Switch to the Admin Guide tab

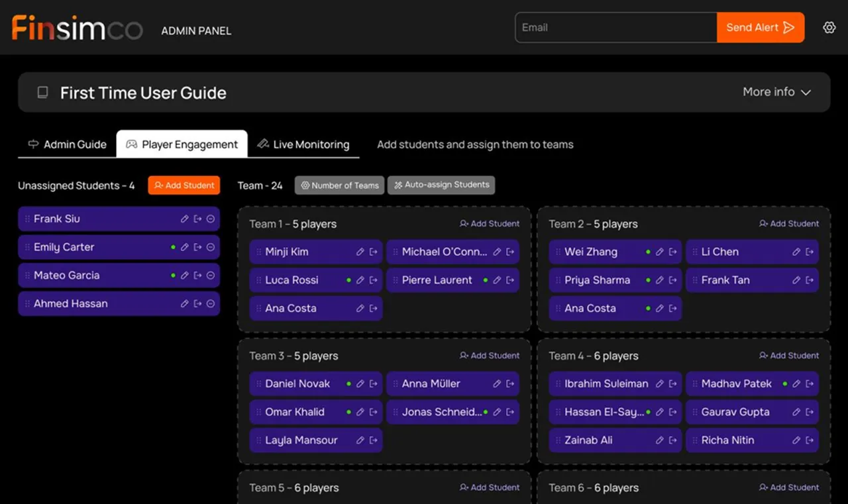pos(67,144)
